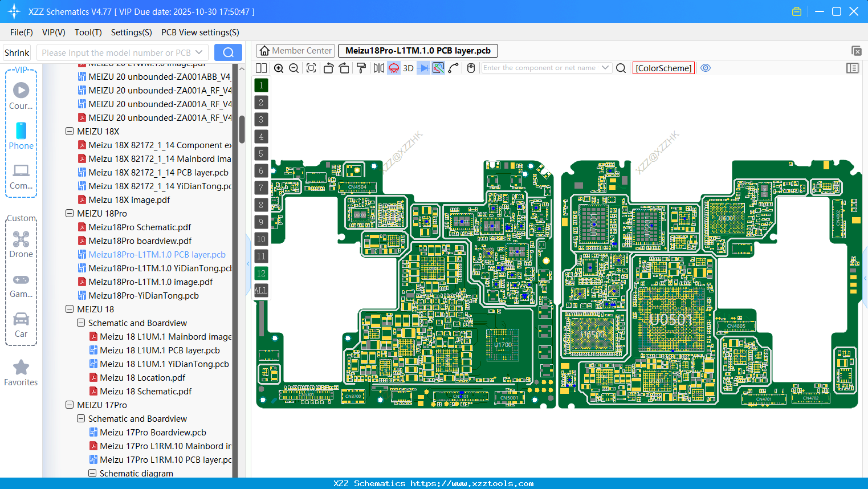
Task: Rotate the PCB view counterclockwise
Action: 328,68
